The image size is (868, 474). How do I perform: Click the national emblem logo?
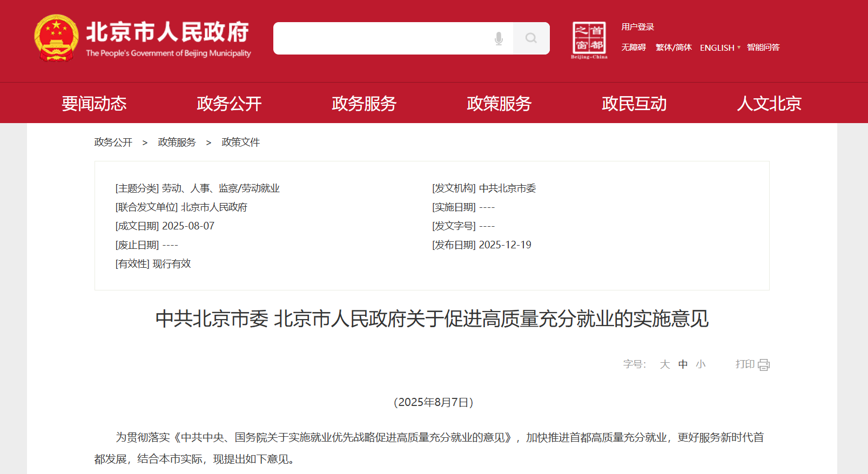56,38
